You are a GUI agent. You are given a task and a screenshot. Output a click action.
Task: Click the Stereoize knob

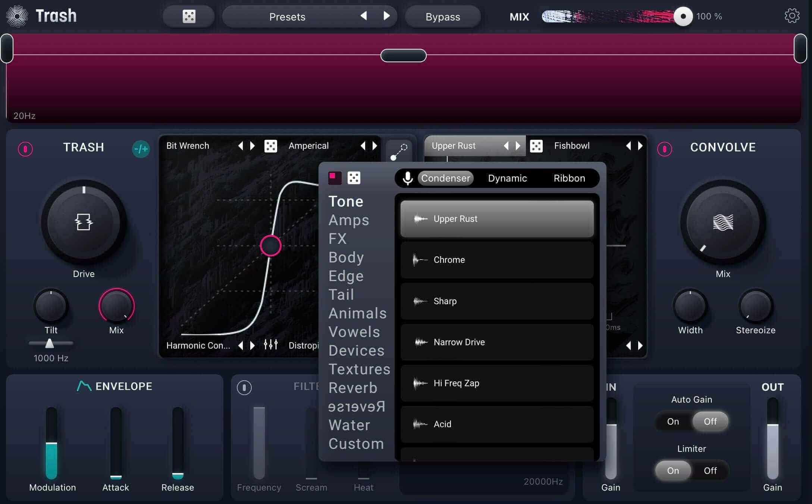755,306
